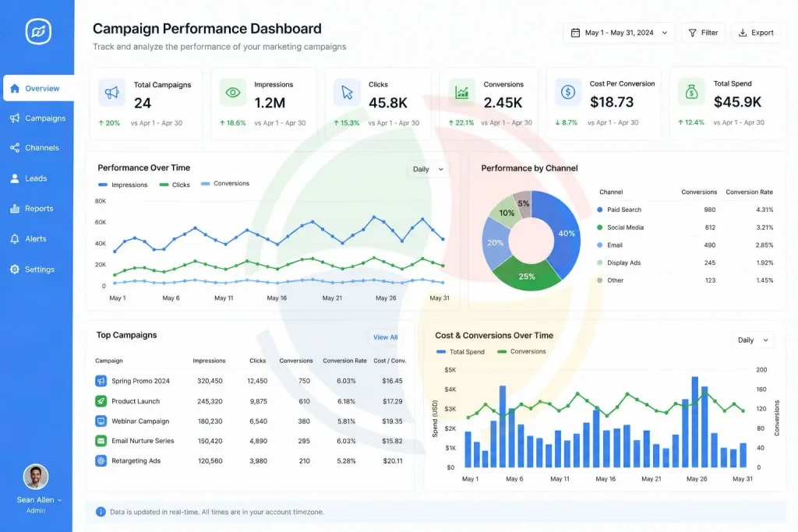Open the May 1 - May 31, 2024 date dropdown
This screenshot has width=798, height=532.
click(x=618, y=33)
